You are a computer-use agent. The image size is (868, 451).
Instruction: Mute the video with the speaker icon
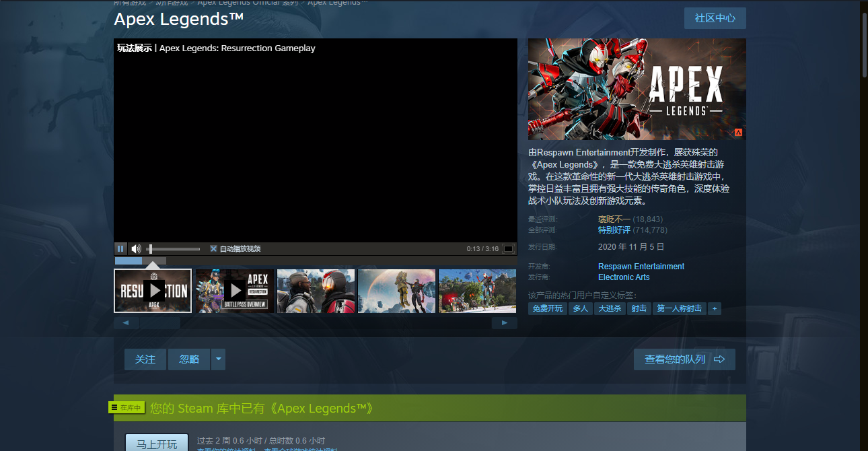pos(136,248)
